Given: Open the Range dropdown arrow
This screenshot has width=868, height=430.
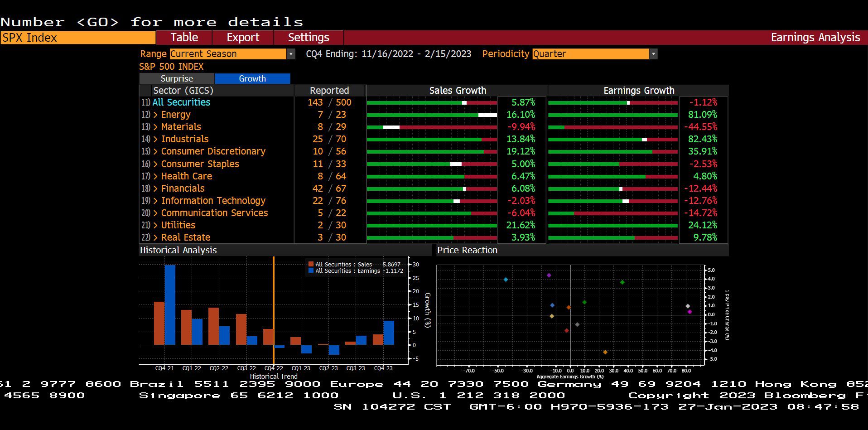Looking at the screenshot, I should click(x=291, y=54).
